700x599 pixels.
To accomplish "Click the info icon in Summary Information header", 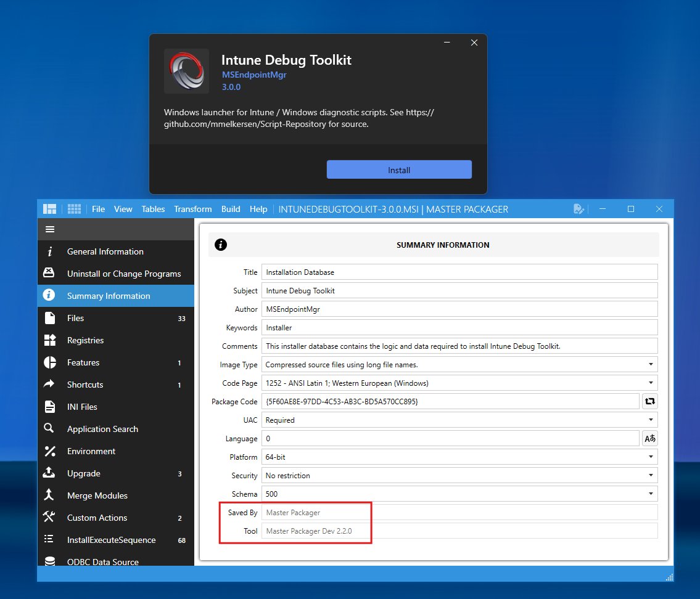I will pyautogui.click(x=221, y=245).
